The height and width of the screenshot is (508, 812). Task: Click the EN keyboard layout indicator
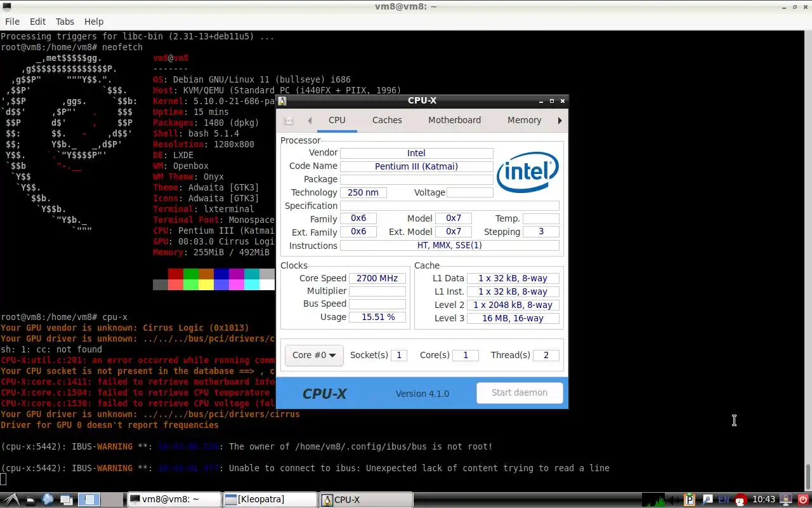click(x=724, y=500)
